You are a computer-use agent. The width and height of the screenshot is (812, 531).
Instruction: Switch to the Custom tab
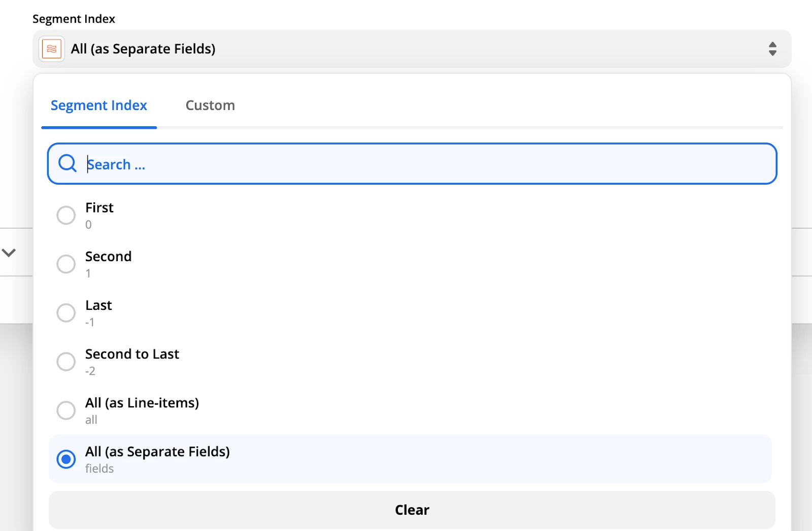[210, 105]
